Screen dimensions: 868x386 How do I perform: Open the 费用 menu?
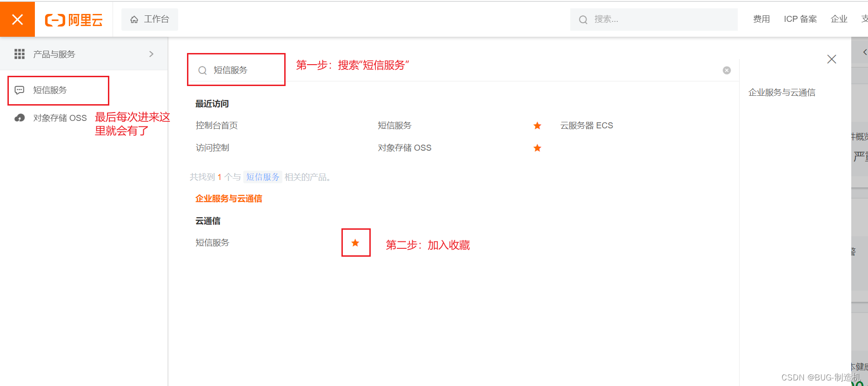tap(761, 19)
